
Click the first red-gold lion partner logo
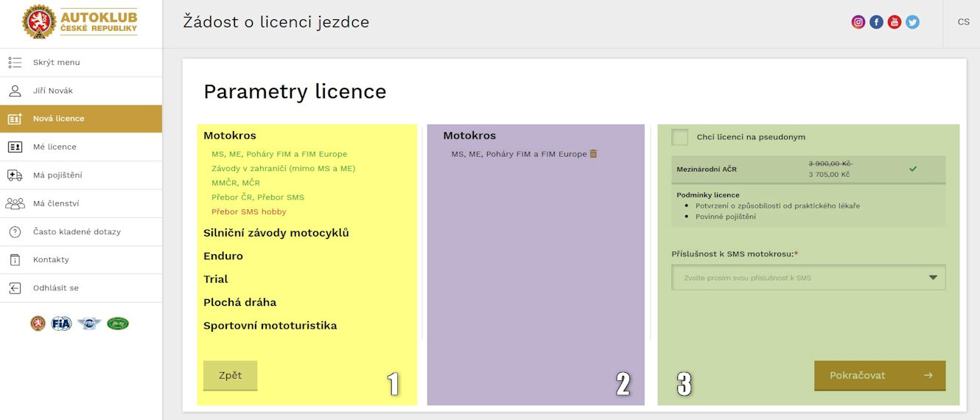pyautogui.click(x=38, y=323)
